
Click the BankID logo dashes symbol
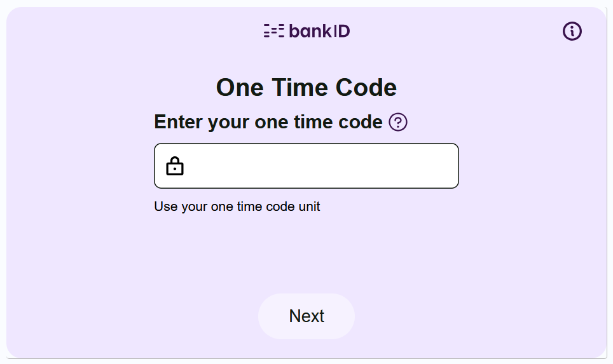point(274,31)
